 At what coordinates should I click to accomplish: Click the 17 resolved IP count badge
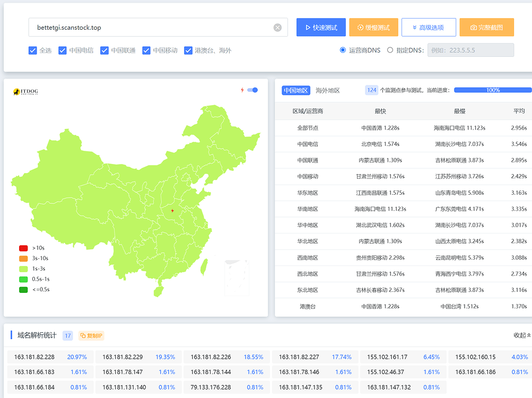point(67,335)
